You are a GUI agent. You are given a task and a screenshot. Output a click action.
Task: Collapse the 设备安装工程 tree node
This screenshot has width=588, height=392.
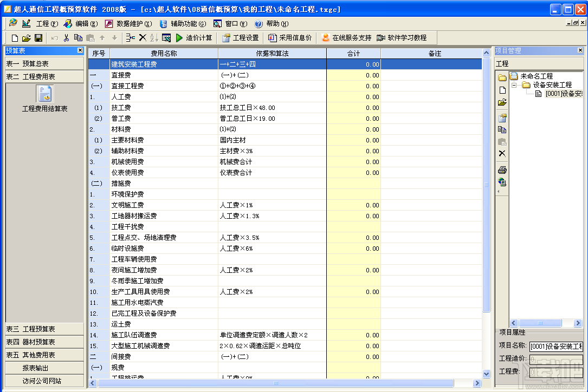(x=513, y=85)
